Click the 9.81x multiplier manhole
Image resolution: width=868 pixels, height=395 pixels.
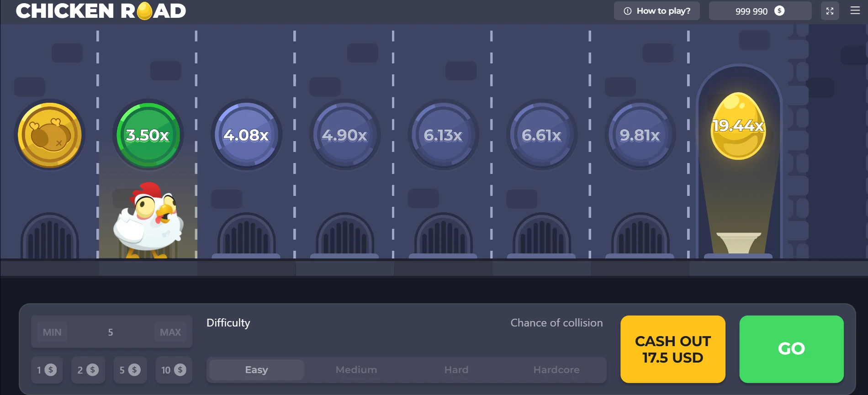coord(640,135)
